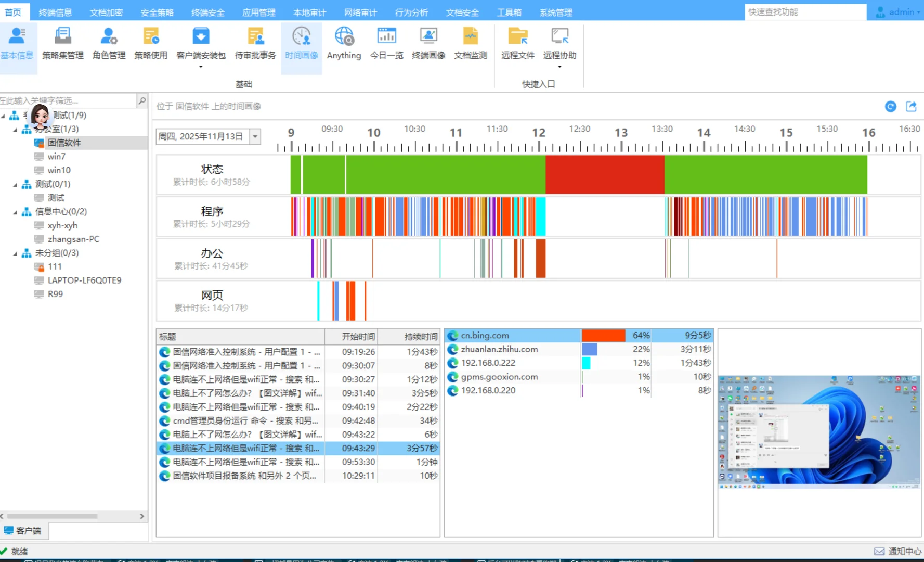Sort by the 开始时间 column header
Screen dimensions: 924x562
click(351, 337)
